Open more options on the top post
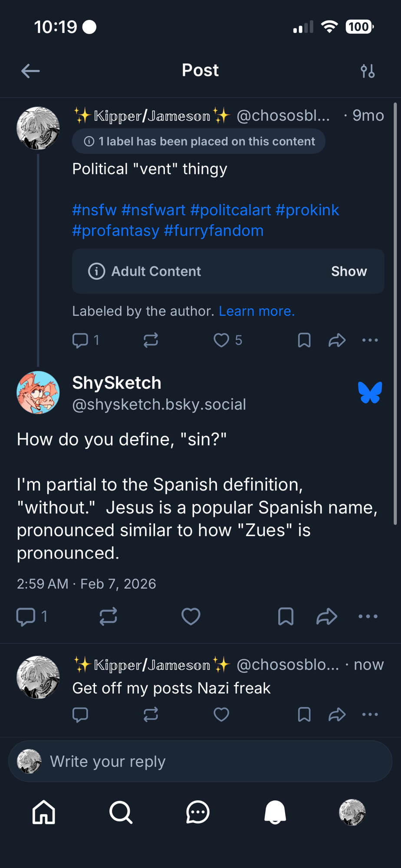 click(x=370, y=340)
